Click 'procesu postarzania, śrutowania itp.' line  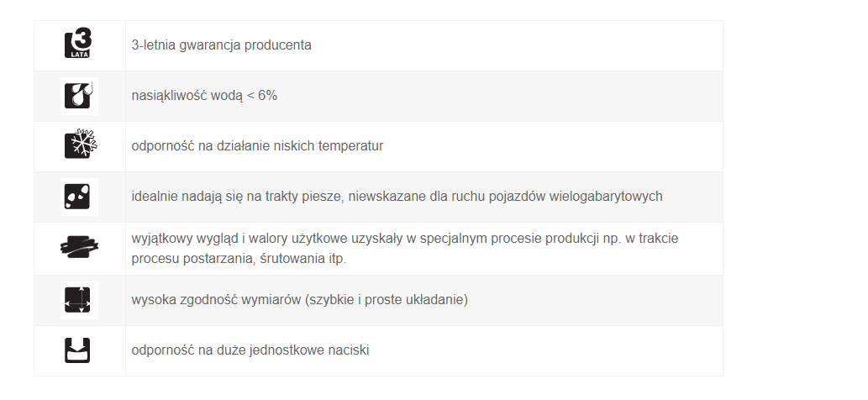click(239, 259)
